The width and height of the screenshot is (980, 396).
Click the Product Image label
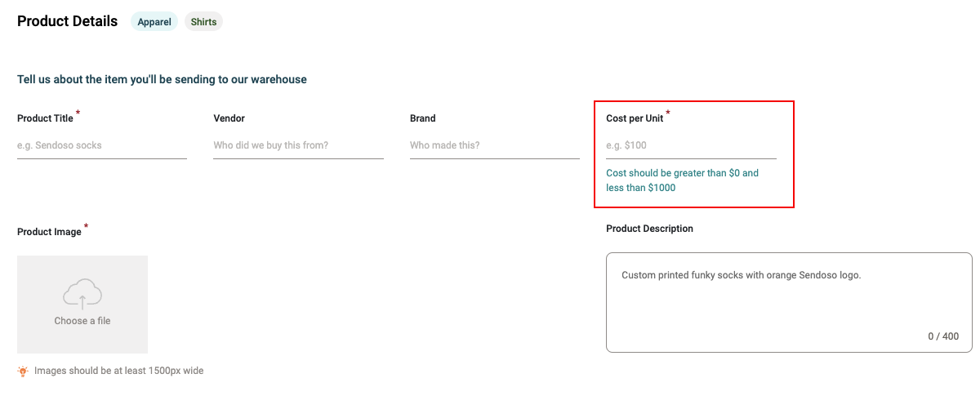click(x=49, y=232)
